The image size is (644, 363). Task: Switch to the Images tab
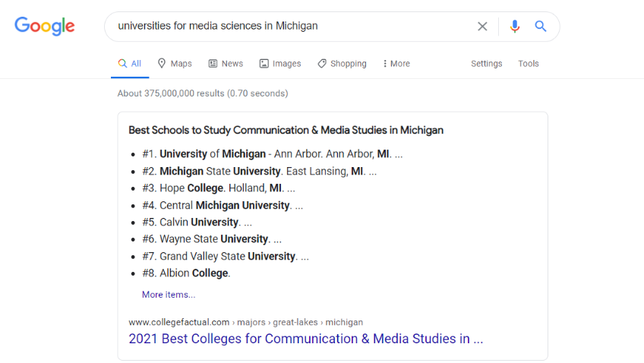click(280, 64)
